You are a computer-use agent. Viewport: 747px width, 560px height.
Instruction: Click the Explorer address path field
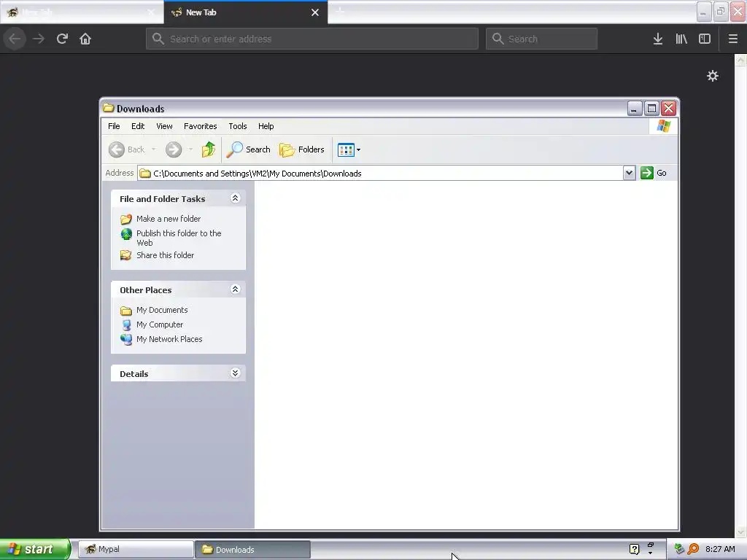[x=380, y=173]
